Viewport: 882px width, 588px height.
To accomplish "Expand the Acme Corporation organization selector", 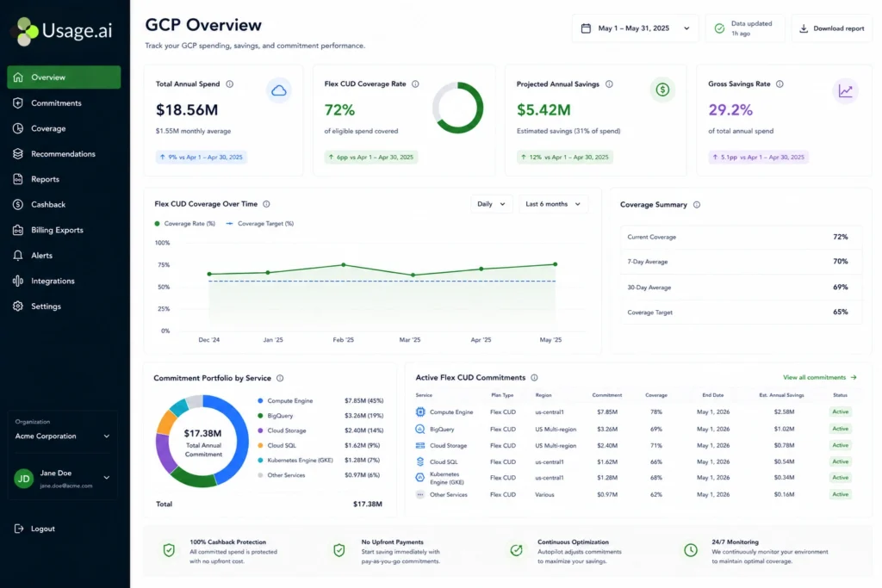I will [62, 436].
